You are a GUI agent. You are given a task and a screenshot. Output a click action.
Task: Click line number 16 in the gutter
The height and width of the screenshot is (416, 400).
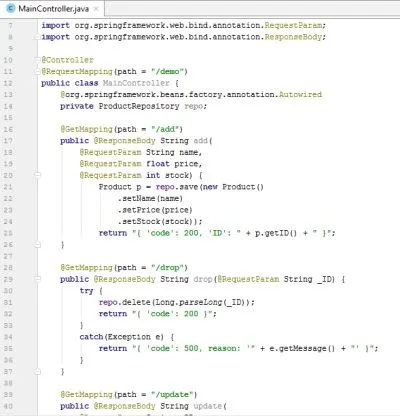8,129
